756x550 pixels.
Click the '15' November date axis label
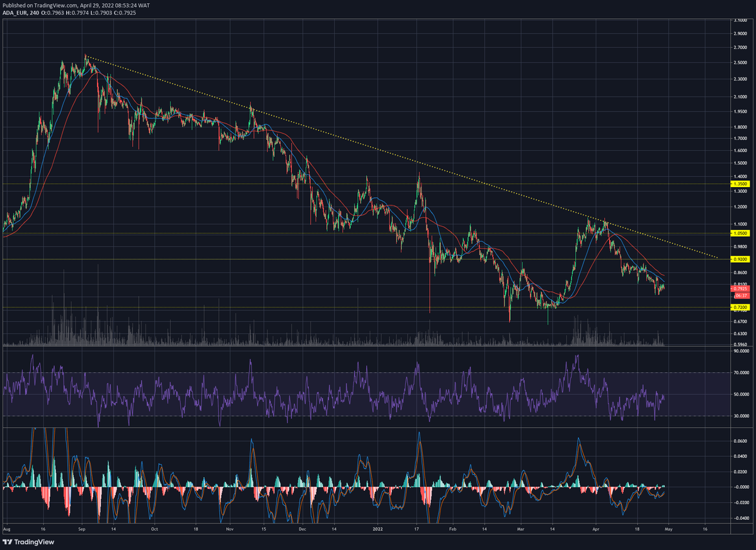tap(264, 530)
